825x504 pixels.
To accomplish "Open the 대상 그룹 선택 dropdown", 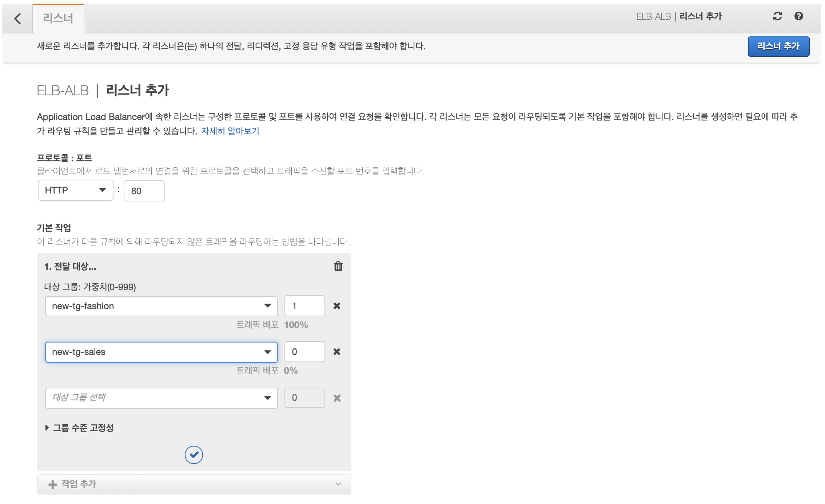I will (161, 398).
